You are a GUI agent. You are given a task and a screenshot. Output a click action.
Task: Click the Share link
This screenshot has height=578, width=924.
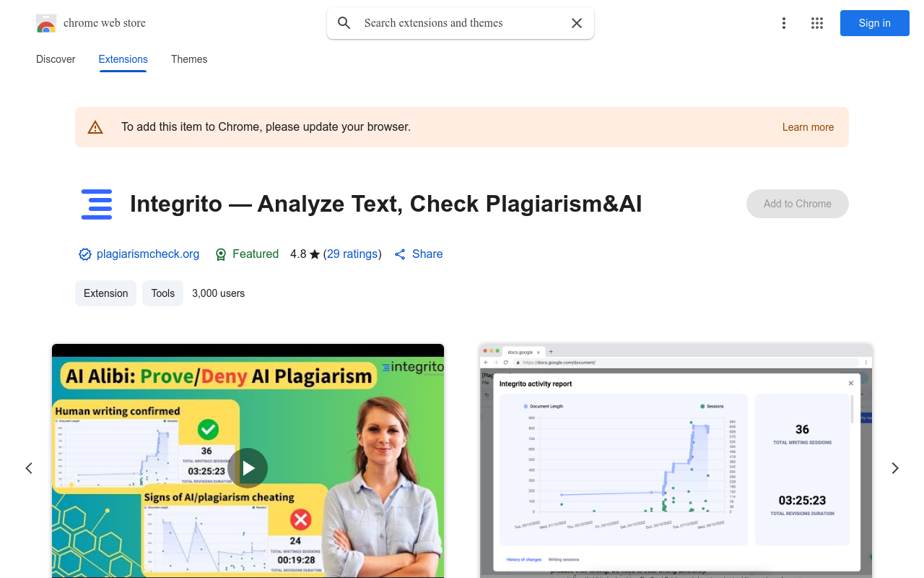(427, 254)
